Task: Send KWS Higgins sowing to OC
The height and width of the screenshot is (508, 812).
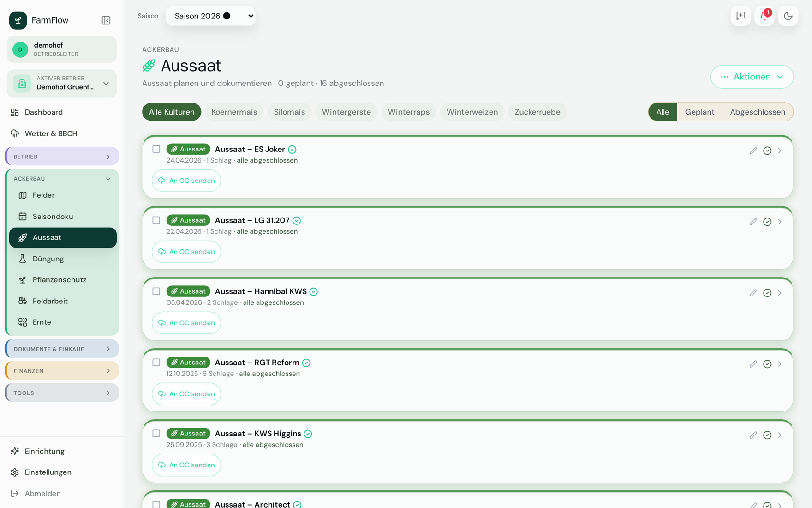Action: coord(186,465)
